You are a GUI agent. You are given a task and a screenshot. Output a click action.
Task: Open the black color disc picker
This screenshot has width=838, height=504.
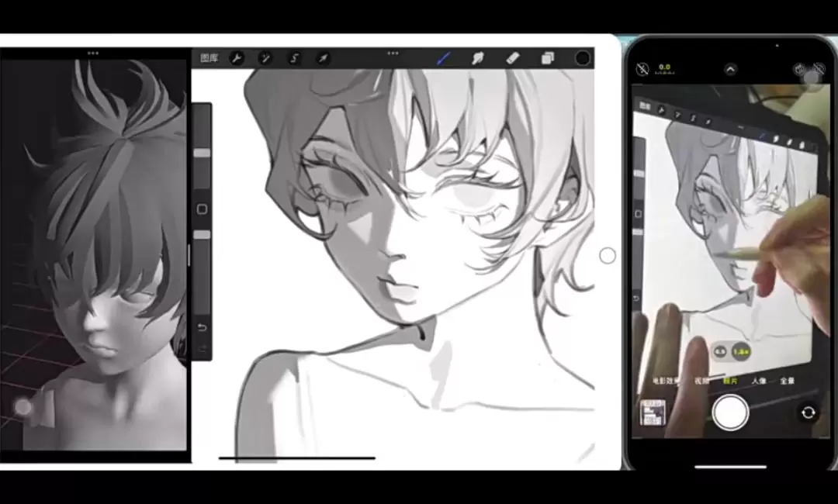point(583,58)
